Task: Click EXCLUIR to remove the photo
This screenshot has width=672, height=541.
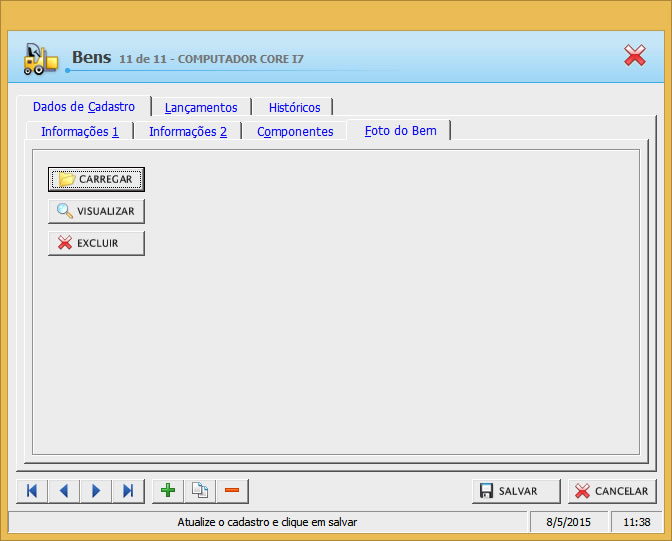Action: (x=96, y=243)
